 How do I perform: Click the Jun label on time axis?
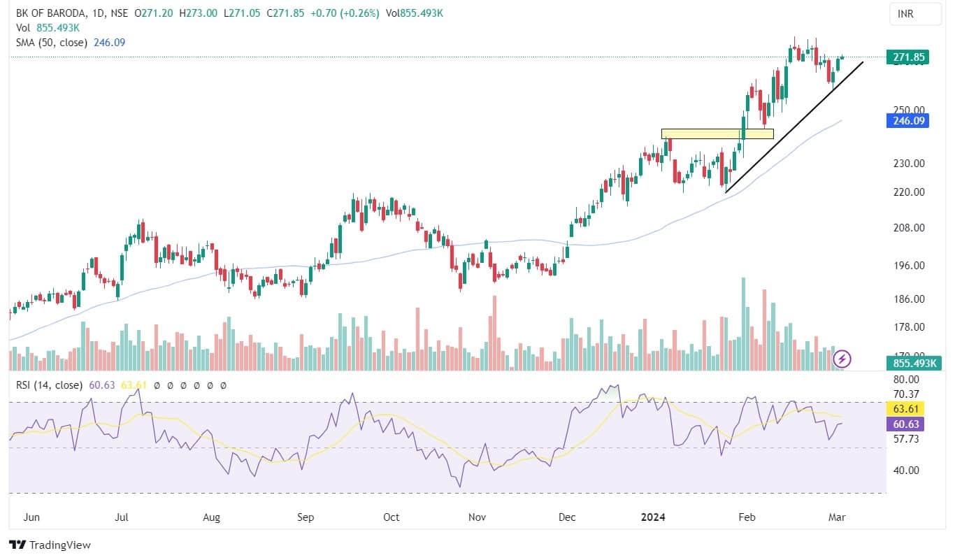click(x=31, y=517)
